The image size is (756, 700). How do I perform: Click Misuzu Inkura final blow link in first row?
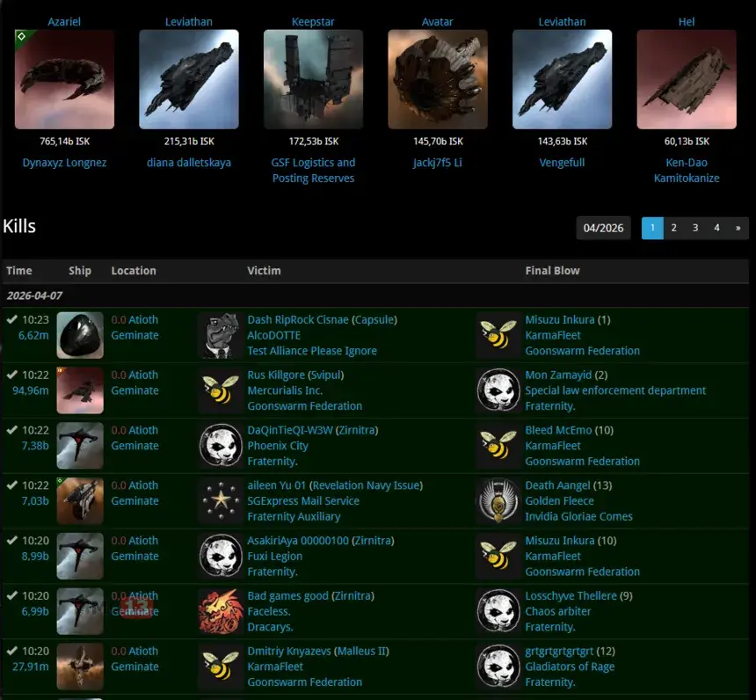coord(559,320)
